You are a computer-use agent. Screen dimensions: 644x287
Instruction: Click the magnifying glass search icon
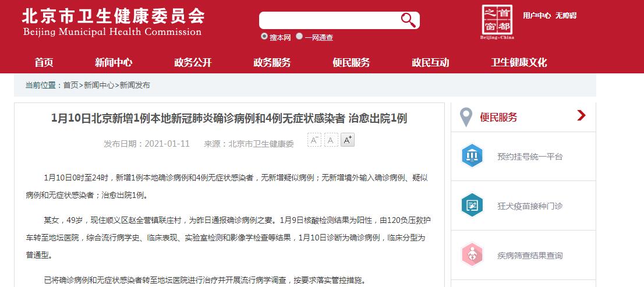coord(408,20)
